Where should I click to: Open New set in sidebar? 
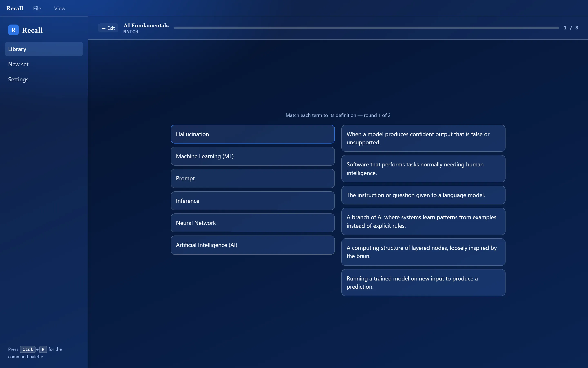44,64
